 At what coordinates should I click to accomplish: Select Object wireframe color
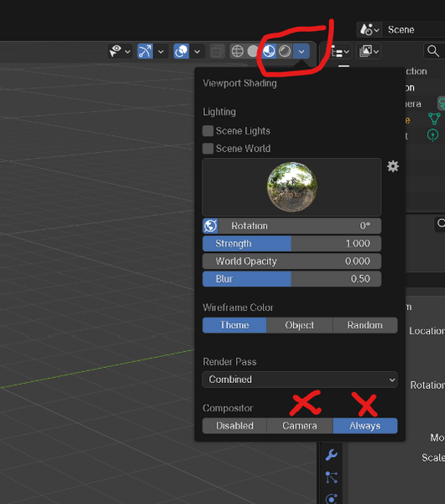[300, 325]
